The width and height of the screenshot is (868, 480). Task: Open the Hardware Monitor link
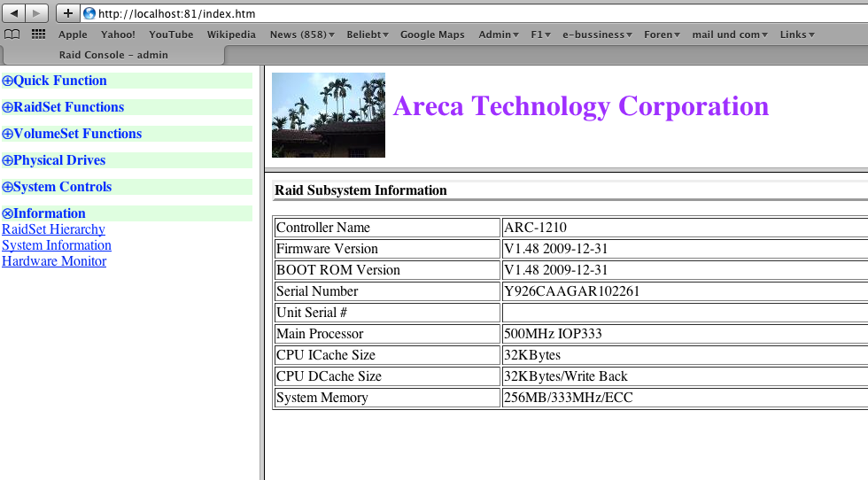pos(54,261)
